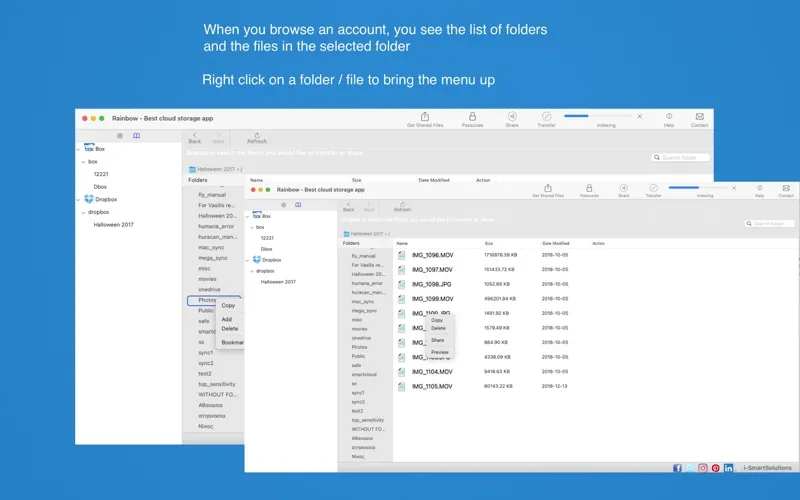Open Twitter icon in status bar
This screenshot has width=800, height=500.
click(690, 468)
